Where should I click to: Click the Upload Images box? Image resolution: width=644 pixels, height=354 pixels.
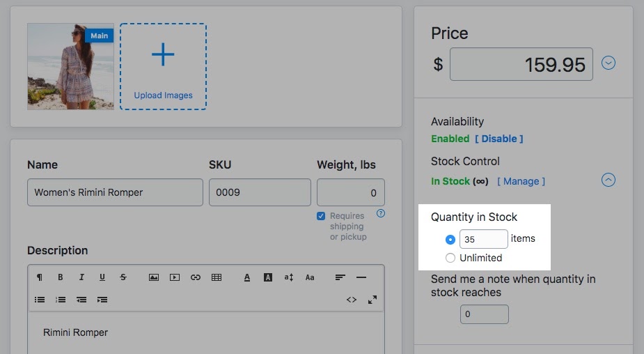163,67
